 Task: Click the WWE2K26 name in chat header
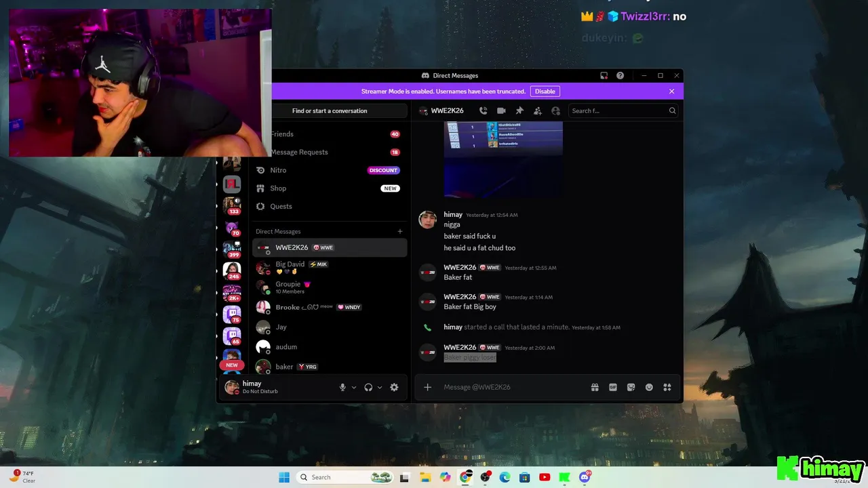pos(447,110)
